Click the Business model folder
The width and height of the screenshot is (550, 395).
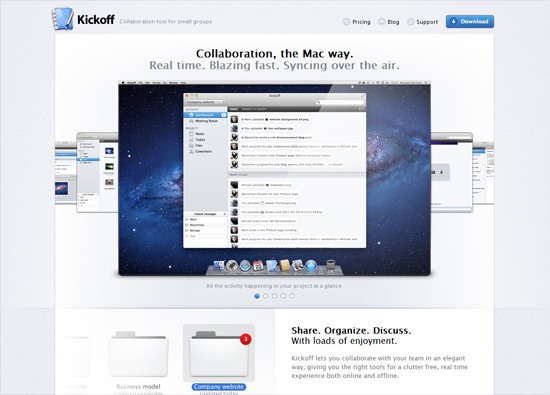coord(138,354)
